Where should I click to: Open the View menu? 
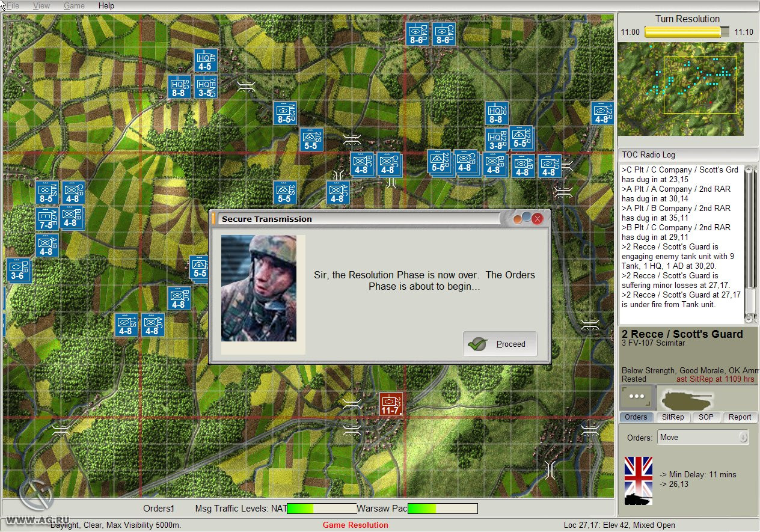click(41, 5)
